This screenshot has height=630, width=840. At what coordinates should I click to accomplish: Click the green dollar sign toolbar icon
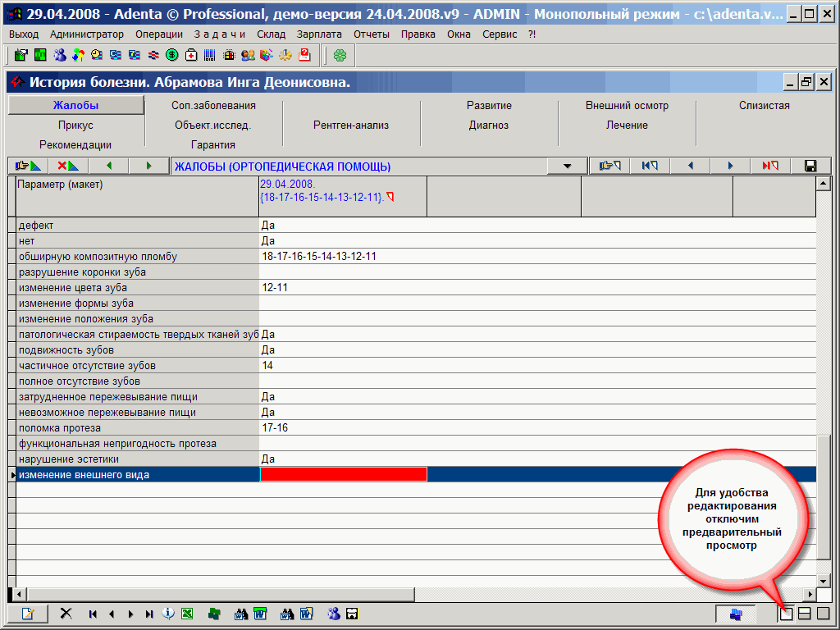coord(172,55)
